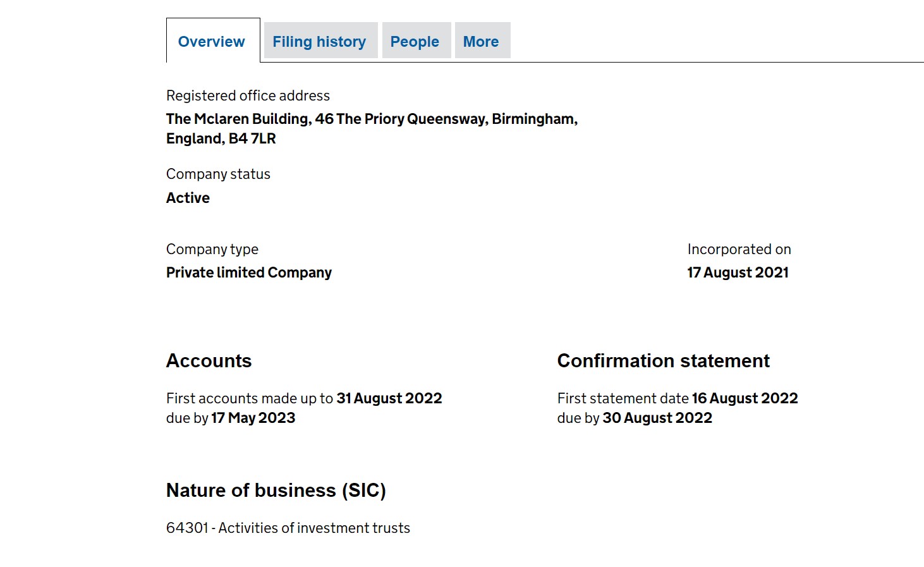Click the Registered office address label
The height and width of the screenshot is (567, 924).
tap(248, 95)
